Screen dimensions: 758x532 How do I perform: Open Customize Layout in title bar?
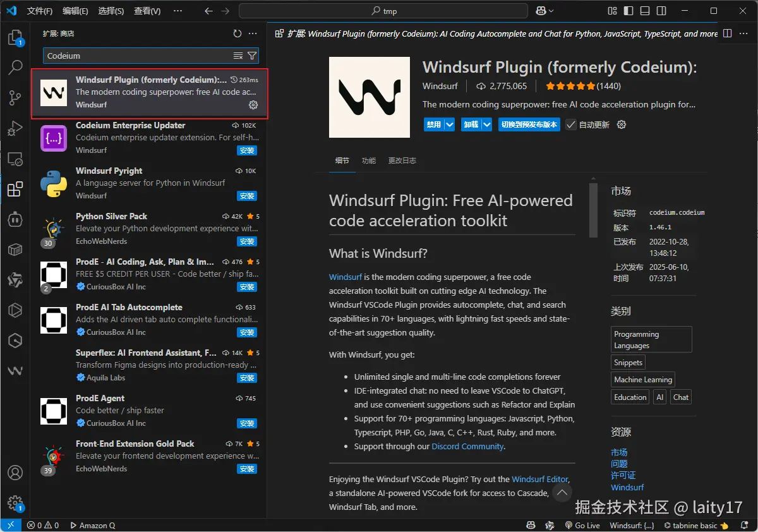click(612, 11)
